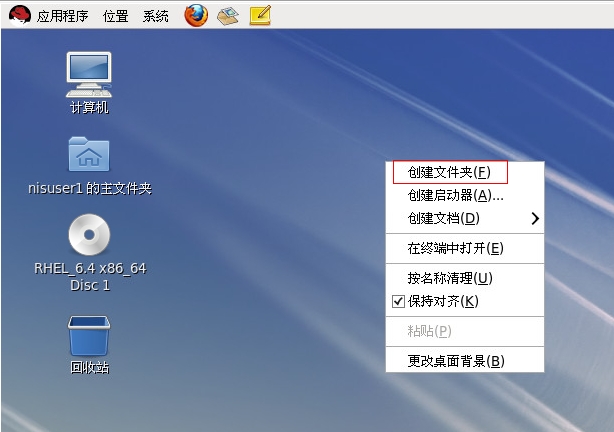Screen dimensions: 614x432
Task: Click the '回收站' label text
Action: click(x=90, y=367)
